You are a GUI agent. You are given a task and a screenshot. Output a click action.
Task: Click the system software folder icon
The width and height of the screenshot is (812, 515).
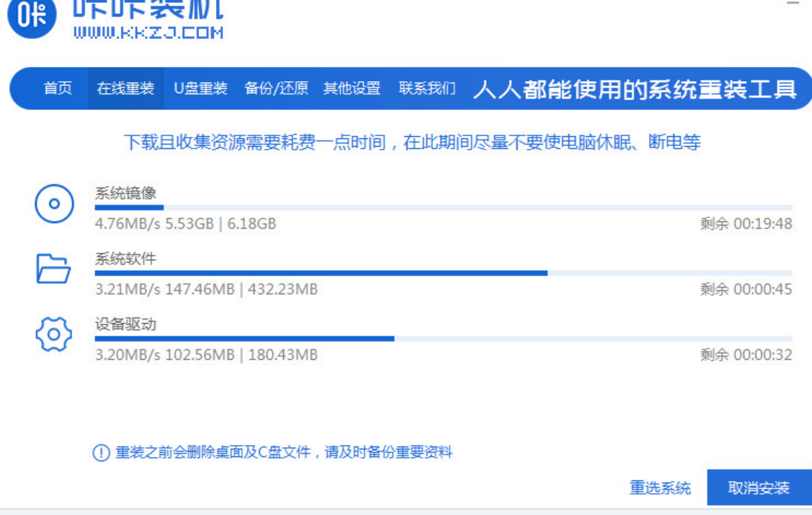[x=54, y=269]
